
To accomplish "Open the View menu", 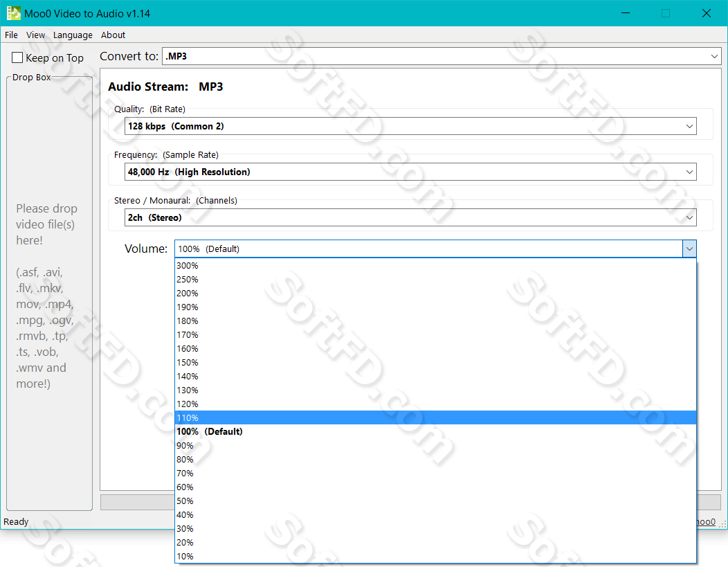I will pos(35,35).
